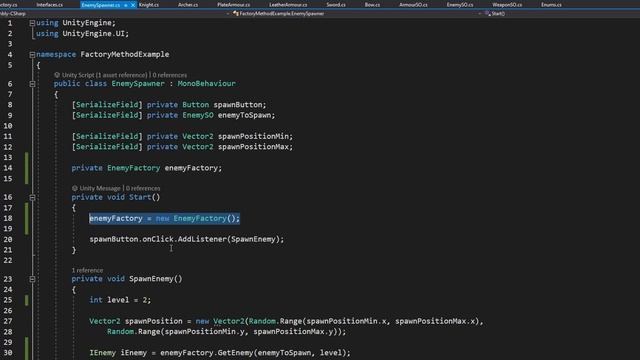Select the active EnemySpawner.cs tab

[101, 5]
